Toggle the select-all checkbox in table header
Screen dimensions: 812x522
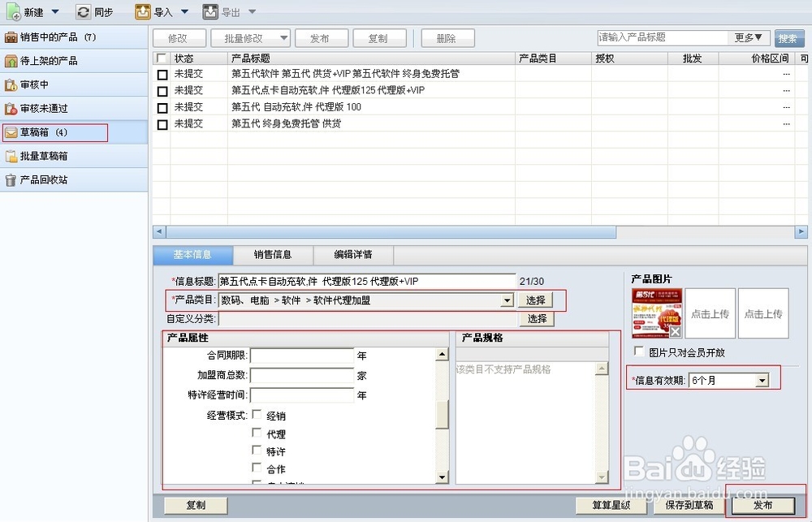point(162,58)
